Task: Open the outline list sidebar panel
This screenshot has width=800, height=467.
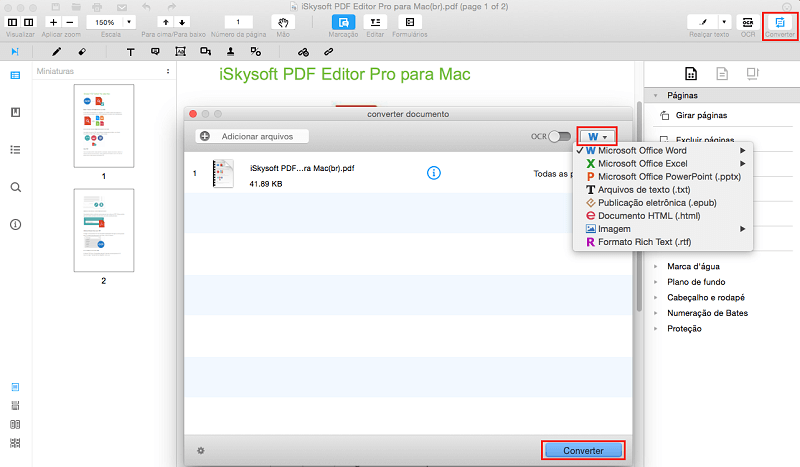Action: click(x=15, y=150)
